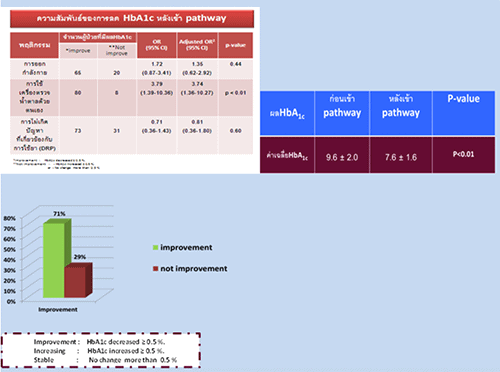Click the OR (95% CI) column header
The image size is (500, 372).
tap(157, 45)
